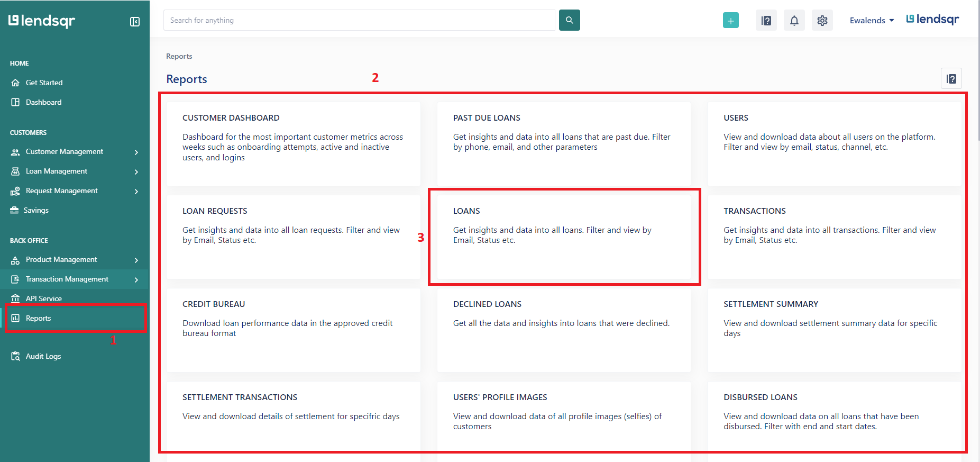Image resolution: width=980 pixels, height=462 pixels.
Task: Select Reports in the sidebar menu
Action: tap(38, 318)
